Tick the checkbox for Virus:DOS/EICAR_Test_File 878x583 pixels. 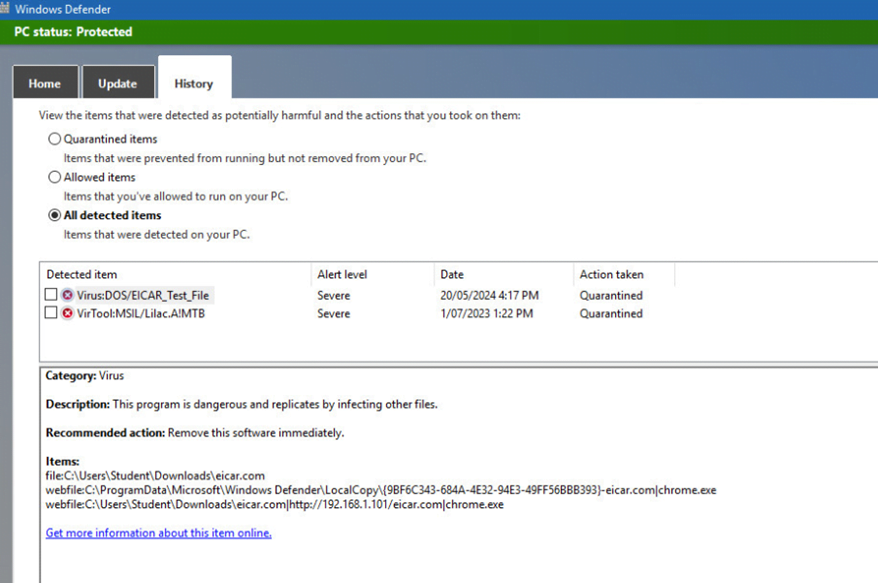(51, 294)
